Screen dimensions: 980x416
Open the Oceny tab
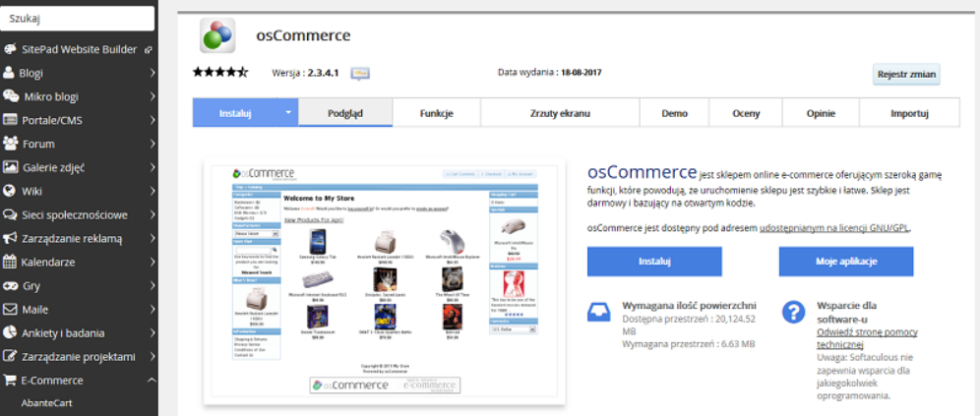746,113
